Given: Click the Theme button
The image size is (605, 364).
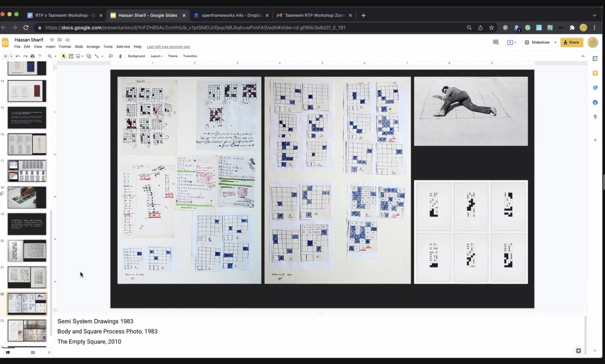Looking at the screenshot, I should pos(172,56).
